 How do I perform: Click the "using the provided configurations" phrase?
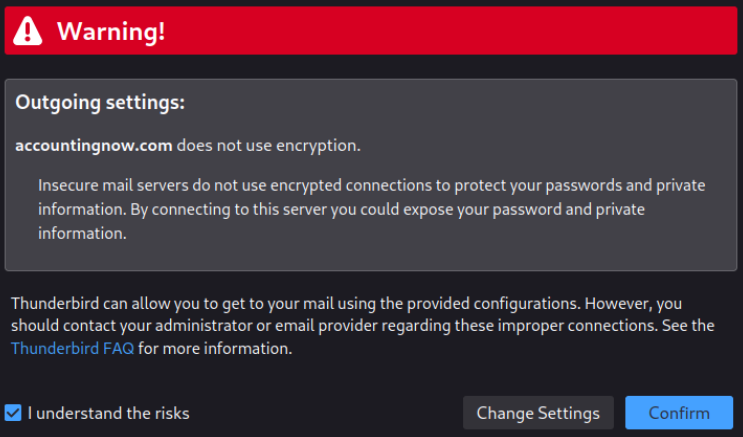point(458,302)
